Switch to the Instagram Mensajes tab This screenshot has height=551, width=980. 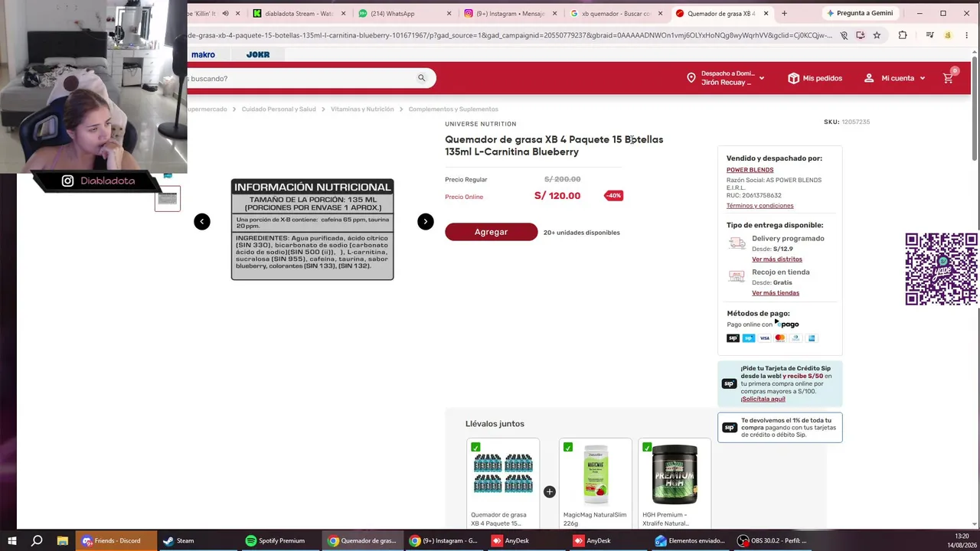pyautogui.click(x=509, y=14)
